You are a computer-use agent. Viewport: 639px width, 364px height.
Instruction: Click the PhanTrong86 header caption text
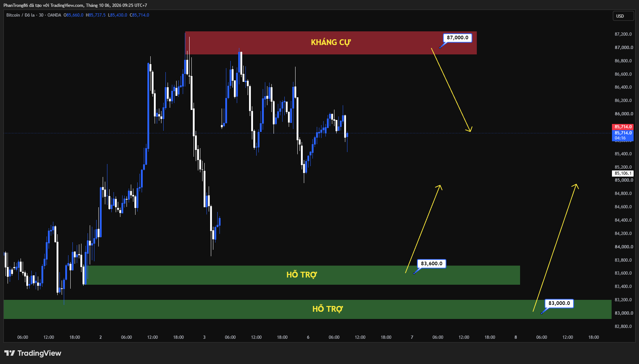(x=75, y=5)
